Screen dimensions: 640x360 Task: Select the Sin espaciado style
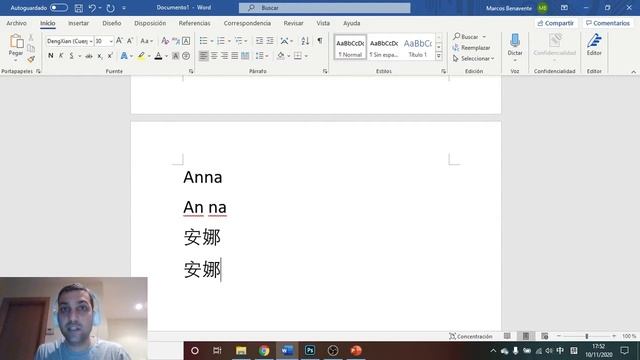point(384,47)
